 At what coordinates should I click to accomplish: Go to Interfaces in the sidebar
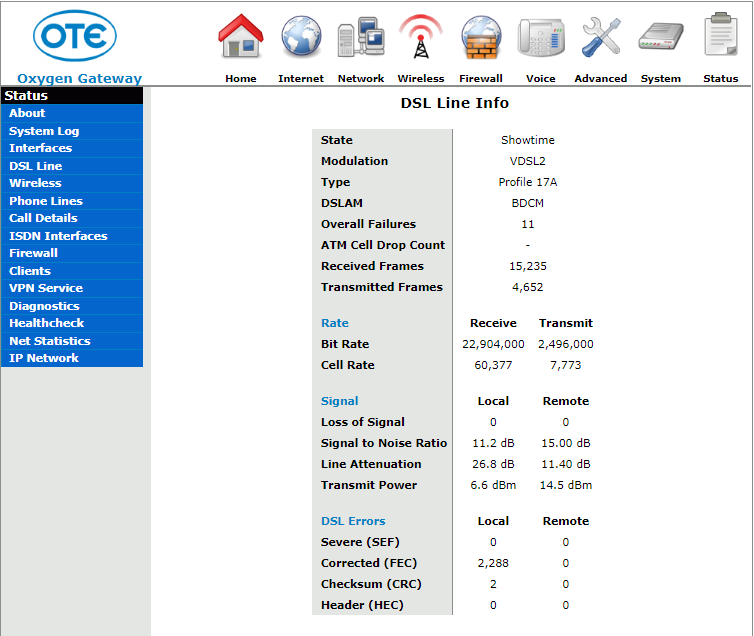[72, 148]
